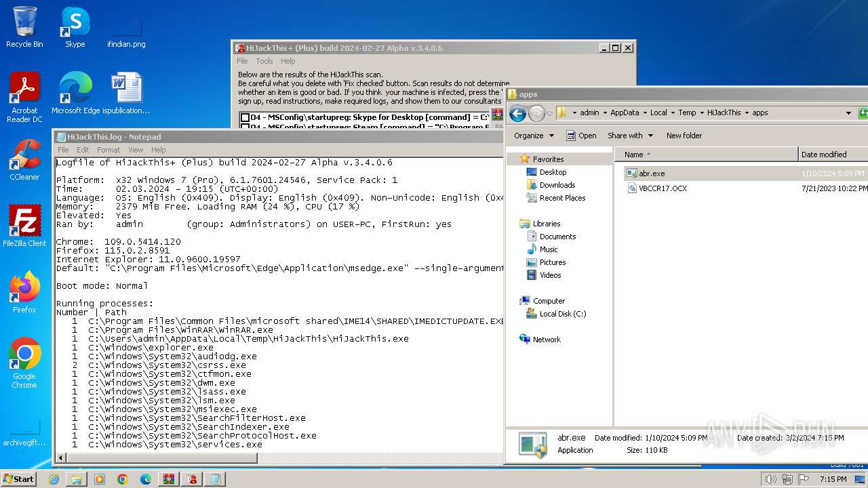Click the taskbar clock showing 7:15 PM

click(x=833, y=479)
